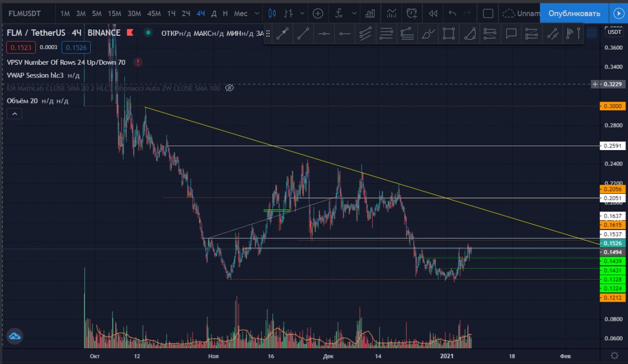Select the rectangle shape tool
Viewport: 628px width, 364px height.
point(448,33)
